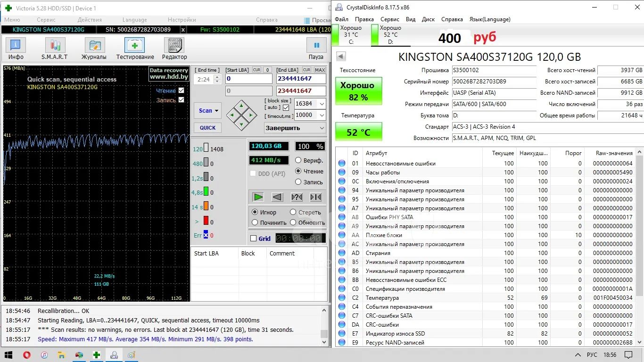This screenshot has width=644, height=362.
Task: Open the Файл menu in CrystalDiskInfo
Action: pyautogui.click(x=342, y=19)
